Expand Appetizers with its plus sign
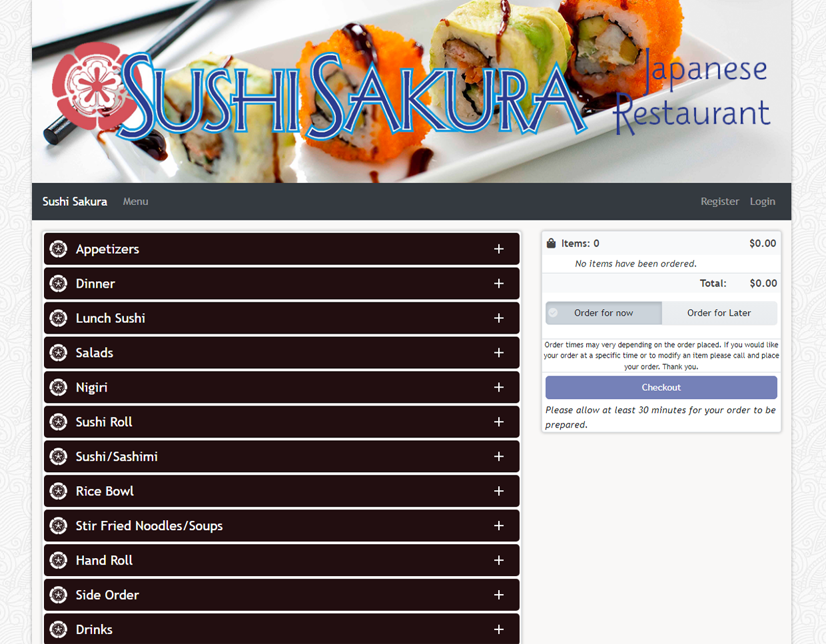The width and height of the screenshot is (826, 644). coord(499,249)
